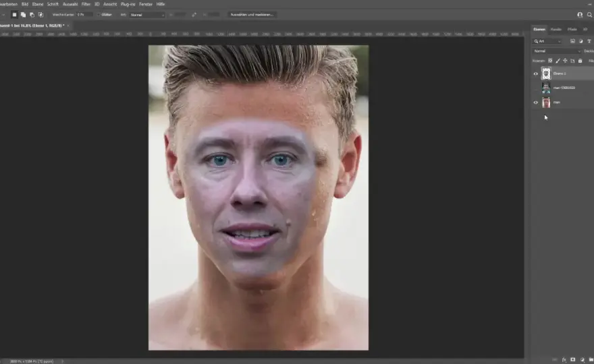594x364 pixels.
Task: Click the Subtract from selection icon
Action: pos(32,15)
